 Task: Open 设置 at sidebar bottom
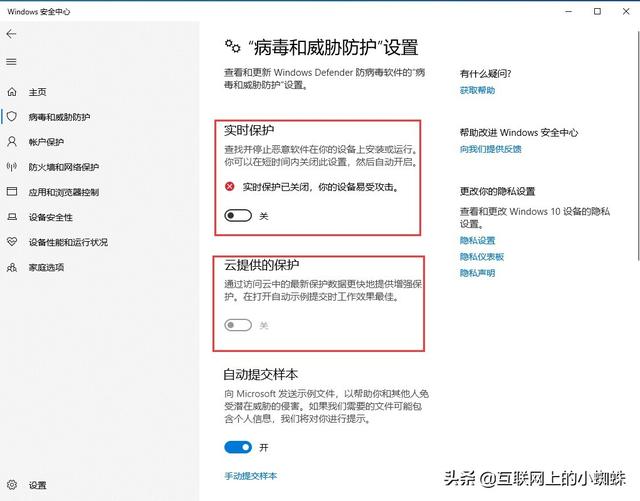(38, 485)
